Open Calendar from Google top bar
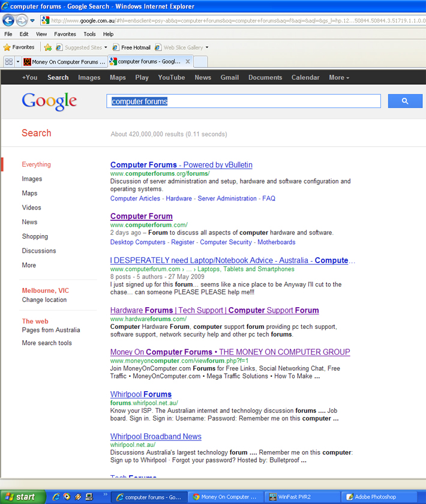 click(x=305, y=77)
